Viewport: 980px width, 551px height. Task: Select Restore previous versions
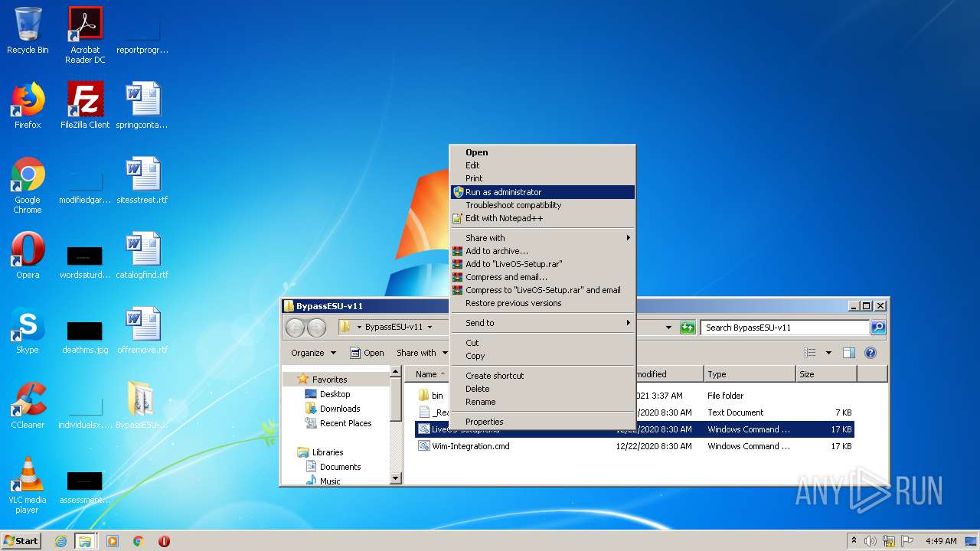click(543, 303)
